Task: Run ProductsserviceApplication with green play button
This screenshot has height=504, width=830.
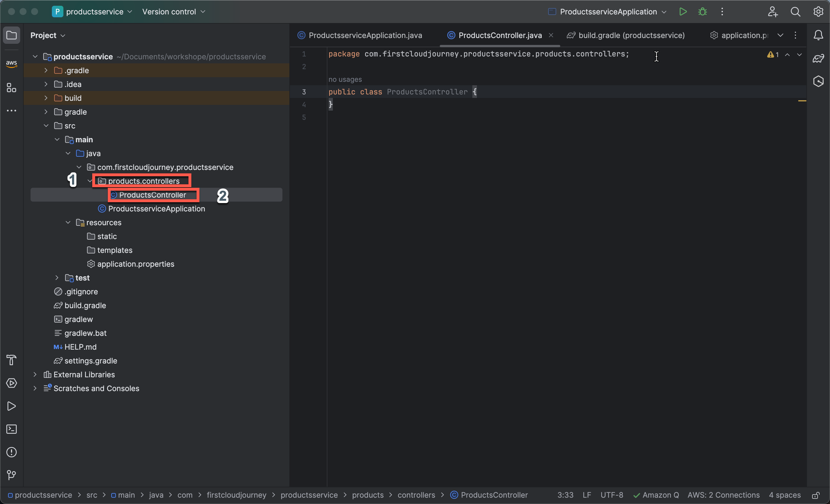Action: [683, 12]
